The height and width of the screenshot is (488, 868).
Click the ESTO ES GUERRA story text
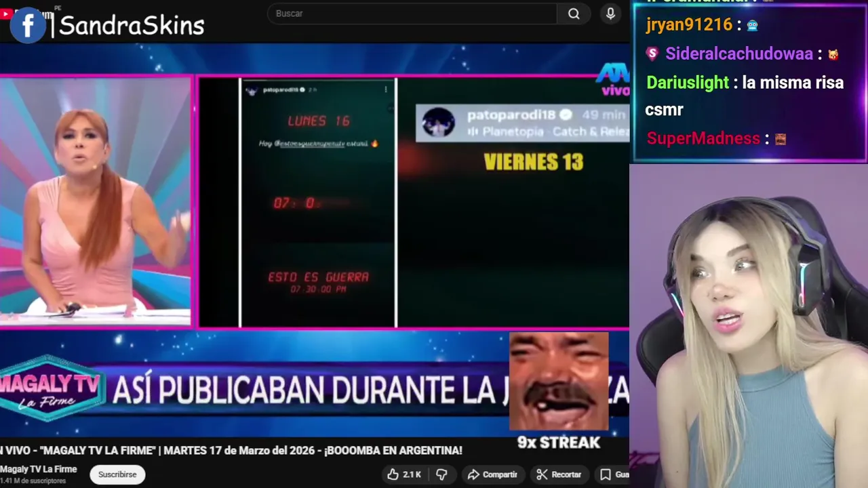(318, 277)
